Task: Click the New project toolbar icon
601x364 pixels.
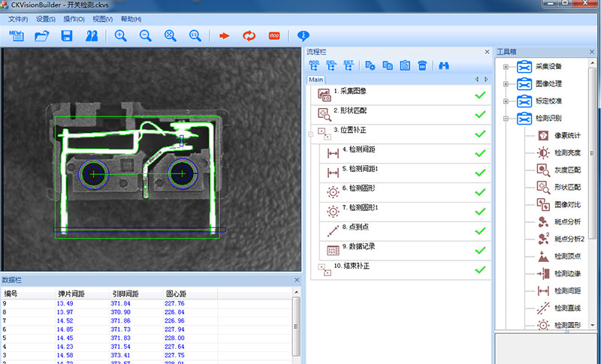Action: tap(16, 35)
